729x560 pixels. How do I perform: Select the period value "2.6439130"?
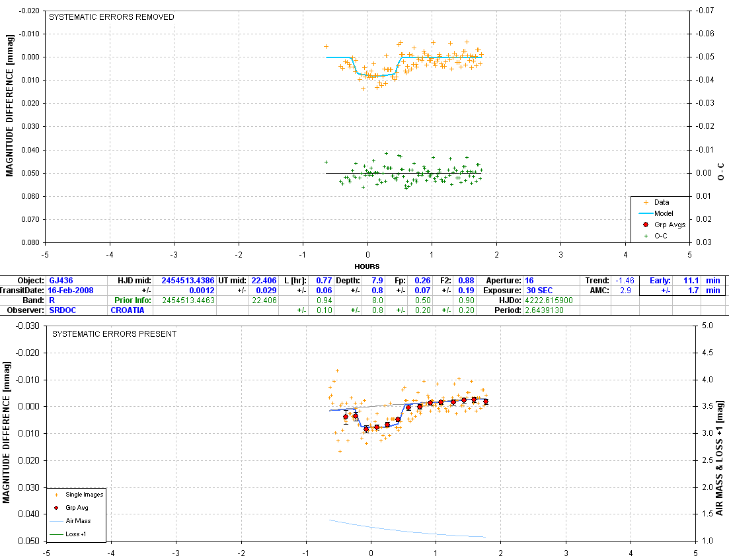tap(544, 310)
